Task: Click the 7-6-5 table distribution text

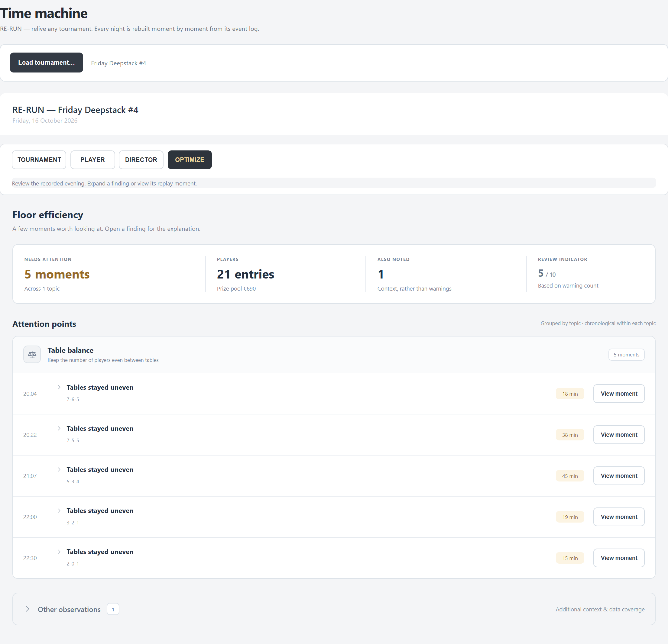Action: point(73,399)
